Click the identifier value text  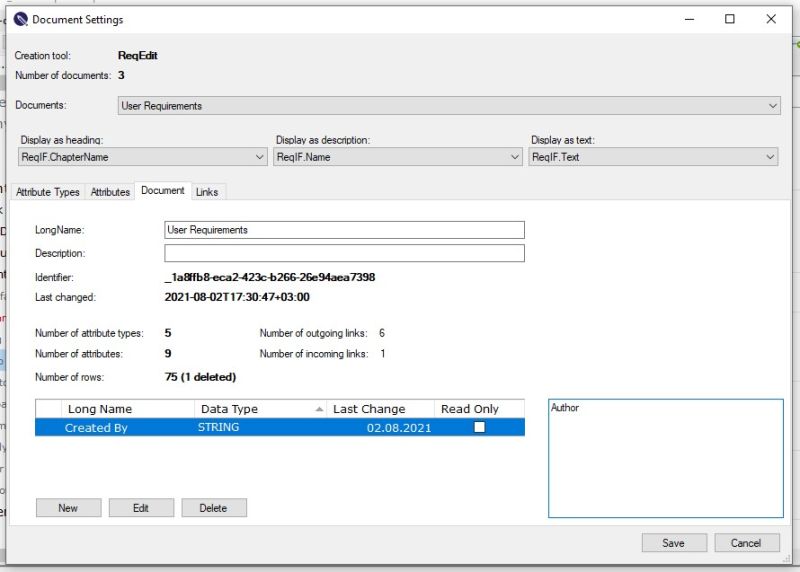(270, 277)
